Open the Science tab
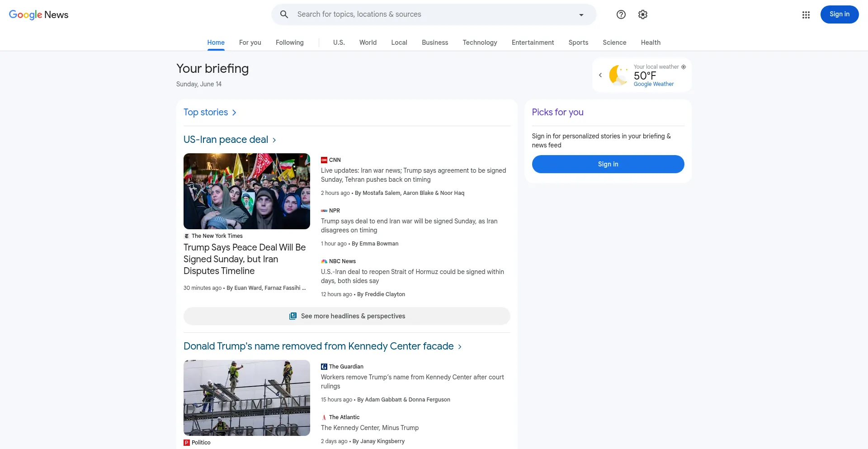 point(615,43)
